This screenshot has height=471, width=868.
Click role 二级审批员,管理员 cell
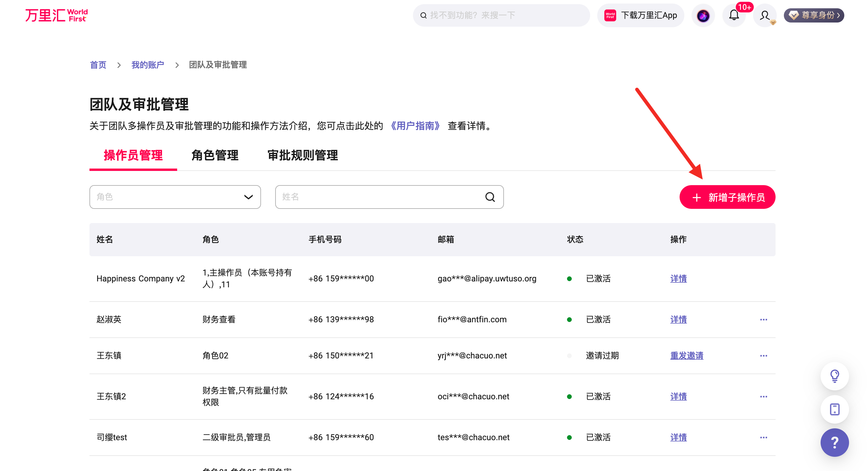click(x=236, y=437)
